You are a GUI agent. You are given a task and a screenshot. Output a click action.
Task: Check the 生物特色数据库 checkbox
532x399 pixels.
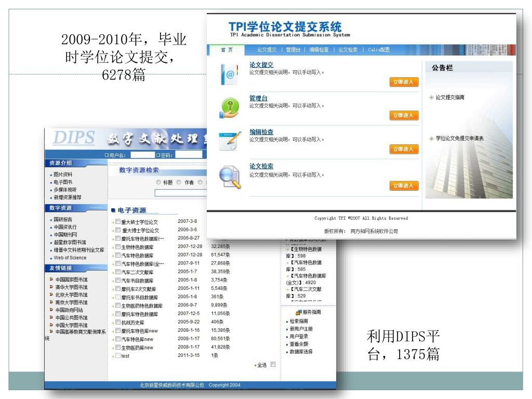tap(118, 247)
